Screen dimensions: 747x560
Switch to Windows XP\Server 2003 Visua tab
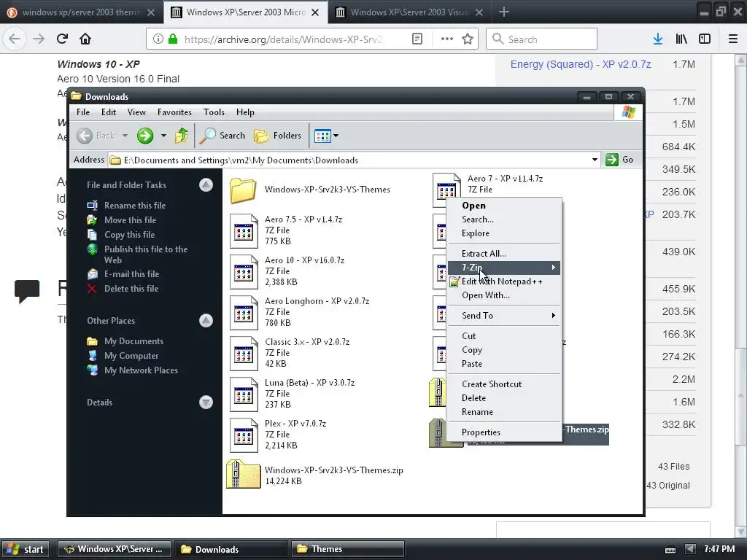(409, 12)
